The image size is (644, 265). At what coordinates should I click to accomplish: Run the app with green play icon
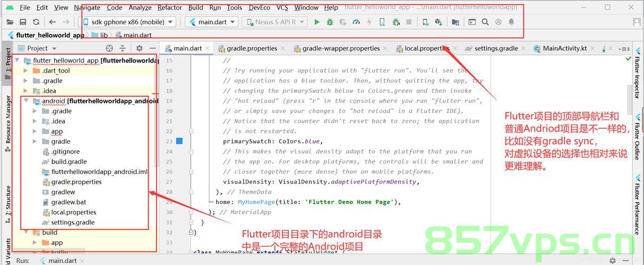(x=317, y=22)
